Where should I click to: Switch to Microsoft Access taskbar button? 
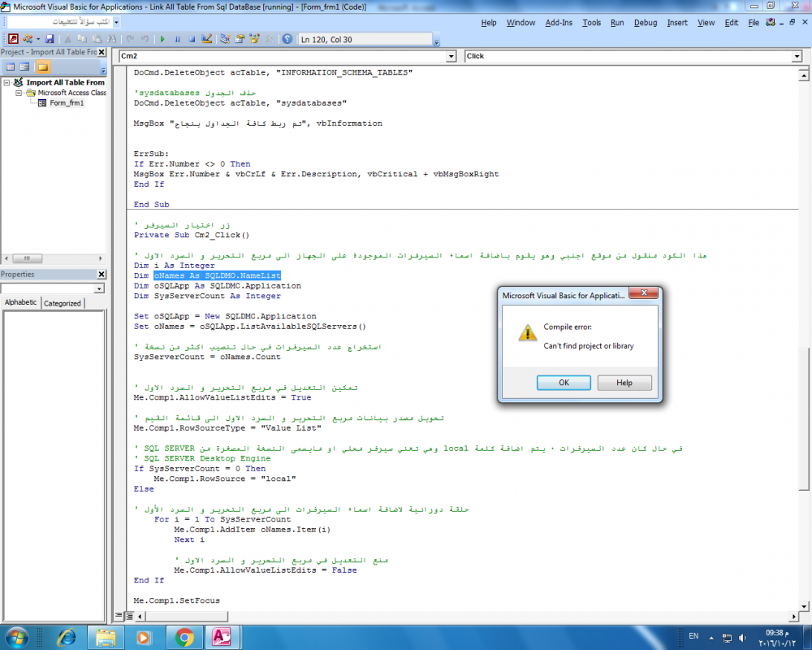click(x=222, y=638)
